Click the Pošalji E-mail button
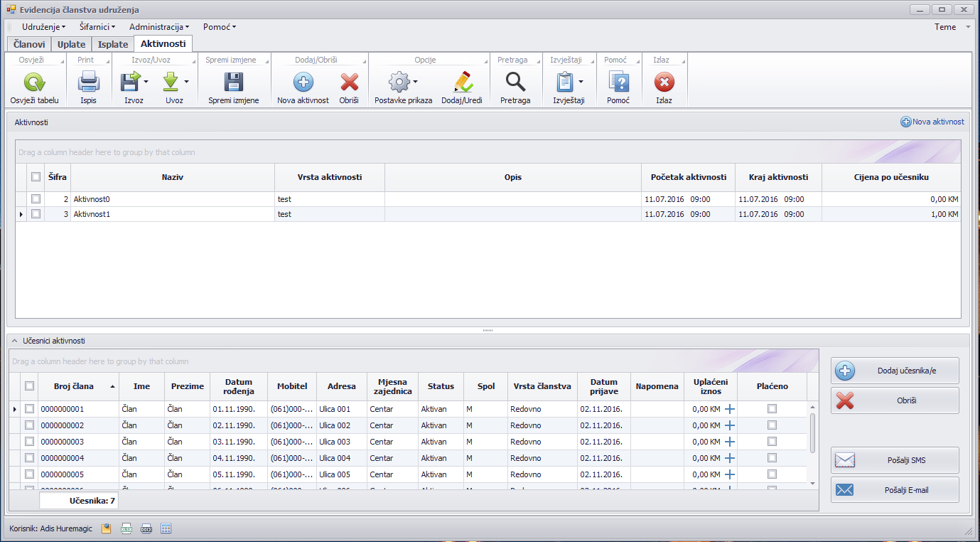 (895, 490)
